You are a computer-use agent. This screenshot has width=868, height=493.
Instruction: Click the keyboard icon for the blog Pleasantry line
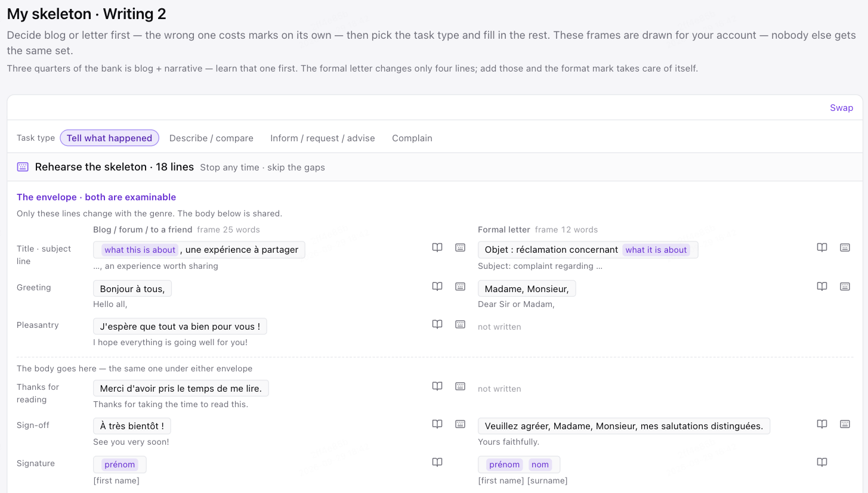point(460,324)
